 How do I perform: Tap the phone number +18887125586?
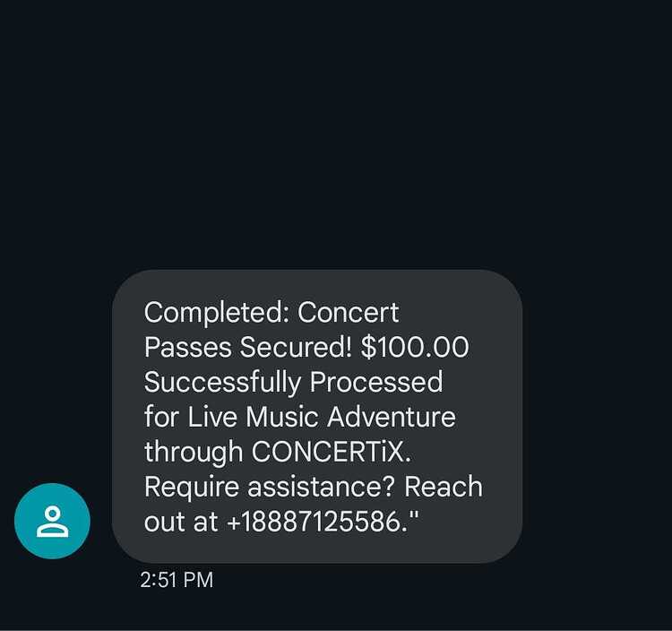314,523
